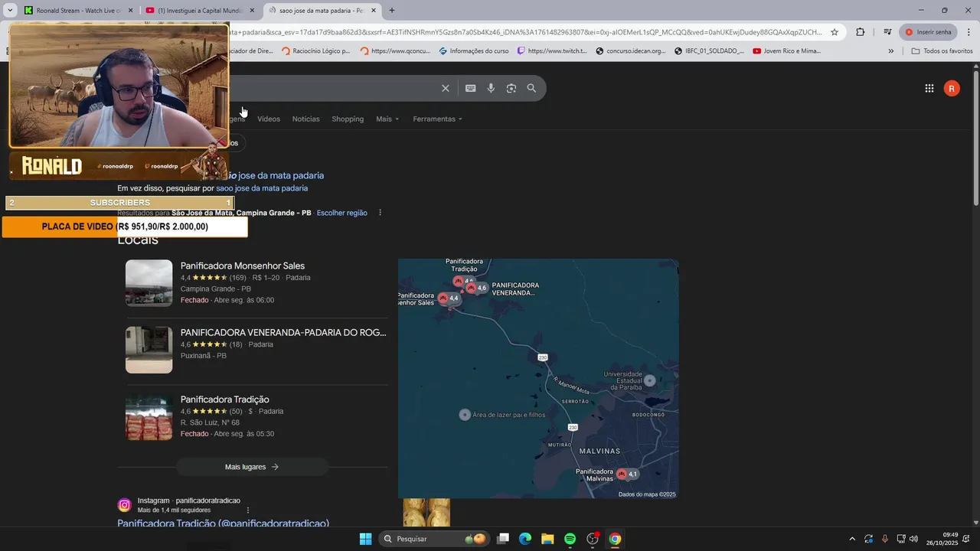Click the 4,4 map pin for Monsenhor Sales
The height and width of the screenshot is (551, 980).
coord(449,298)
